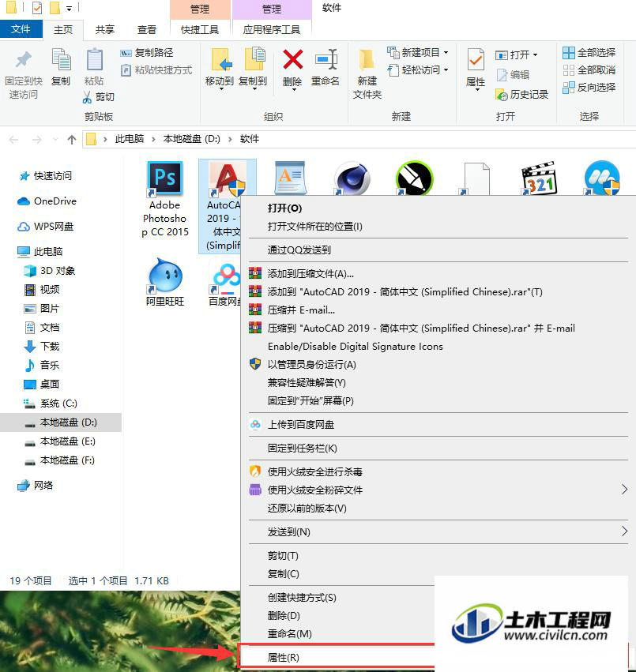Screen dimensions: 636x672
Task: Choose Add to archive (A) entry
Action: [438, 273]
